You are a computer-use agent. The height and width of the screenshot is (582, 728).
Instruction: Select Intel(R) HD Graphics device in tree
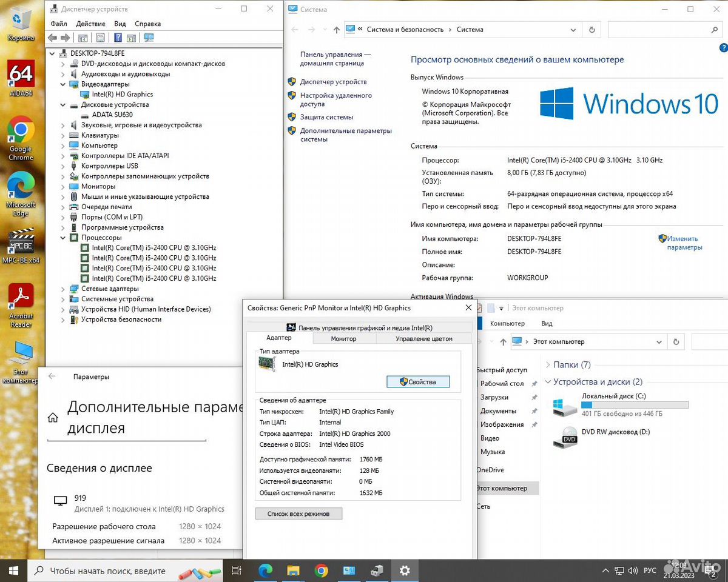coord(122,95)
